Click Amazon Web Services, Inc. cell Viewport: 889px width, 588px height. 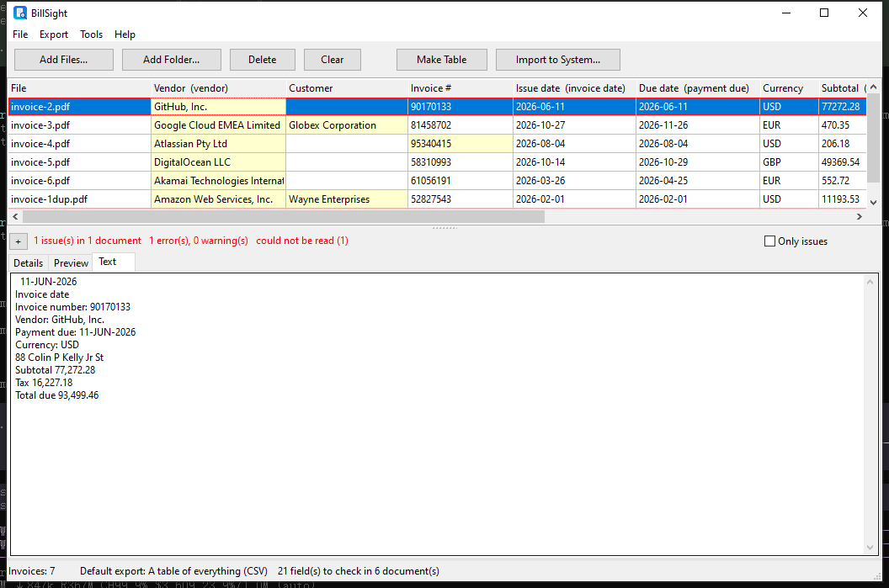(x=218, y=199)
